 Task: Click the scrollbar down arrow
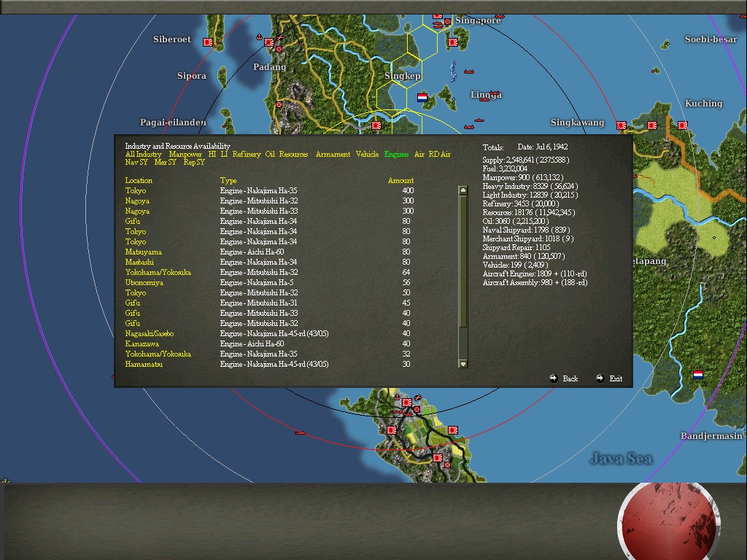click(x=462, y=364)
